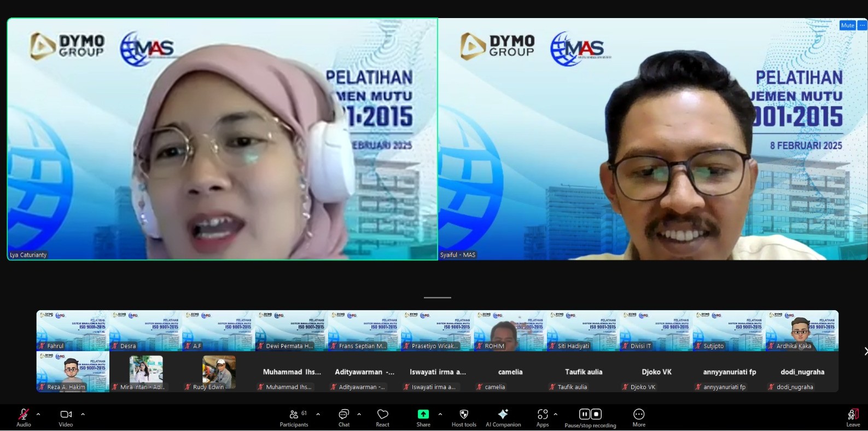868x431 pixels.
Task: Select Reza A. Hakim's avatar thumbnail
Action: point(73,371)
